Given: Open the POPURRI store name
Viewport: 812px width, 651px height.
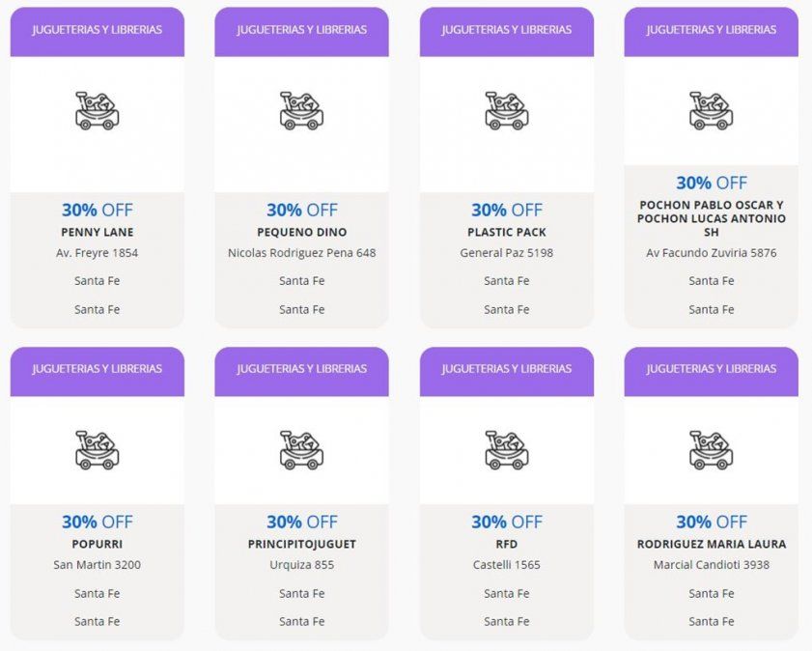Looking at the screenshot, I should (97, 544).
